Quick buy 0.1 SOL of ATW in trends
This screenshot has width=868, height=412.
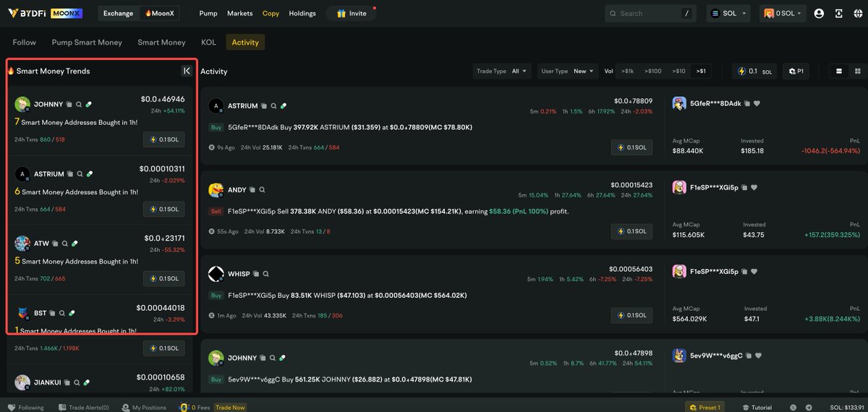tap(163, 278)
